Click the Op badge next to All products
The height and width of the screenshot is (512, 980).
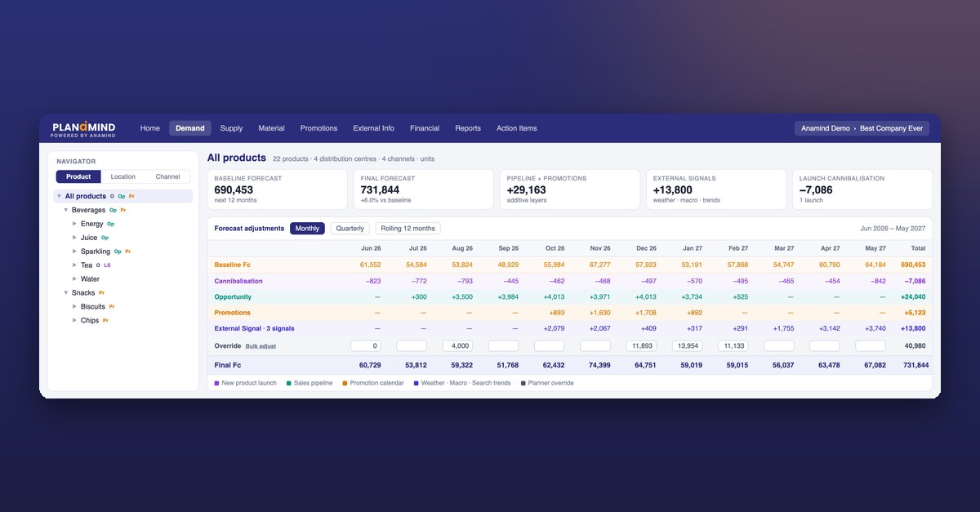click(x=122, y=197)
